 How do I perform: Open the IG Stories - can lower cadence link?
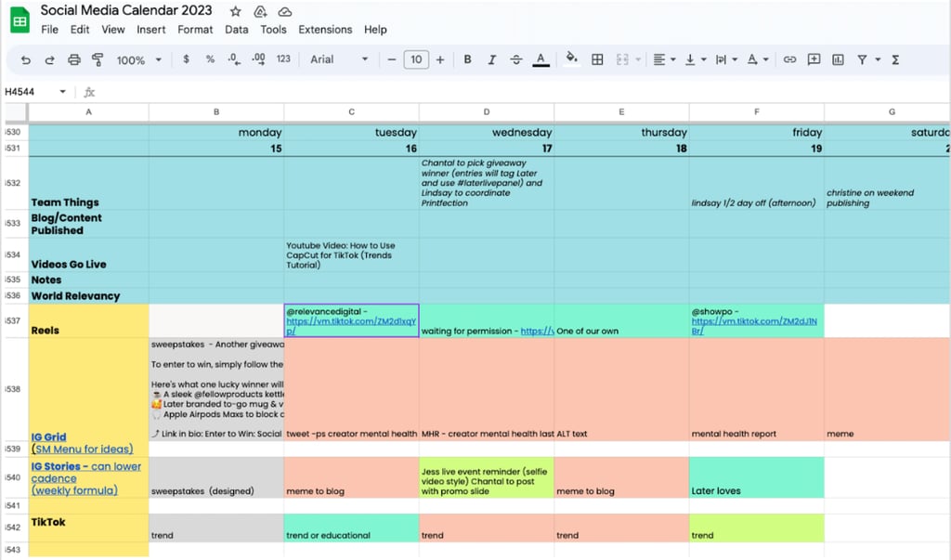coord(86,472)
